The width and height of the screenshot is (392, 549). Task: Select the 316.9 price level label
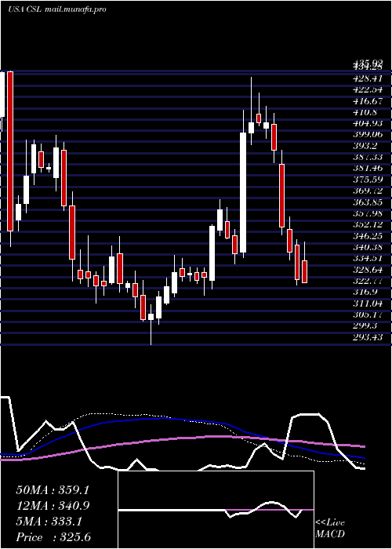[x=365, y=292]
